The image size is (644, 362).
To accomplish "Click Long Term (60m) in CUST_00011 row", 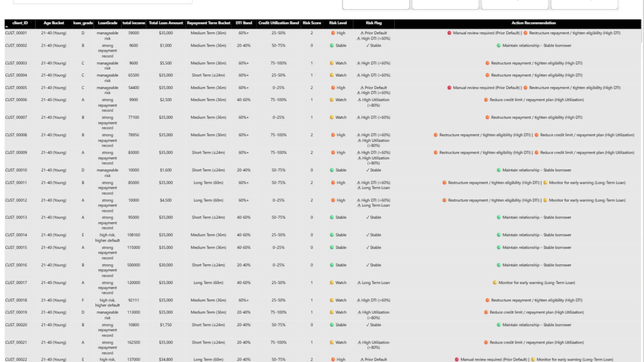I will [x=208, y=183].
